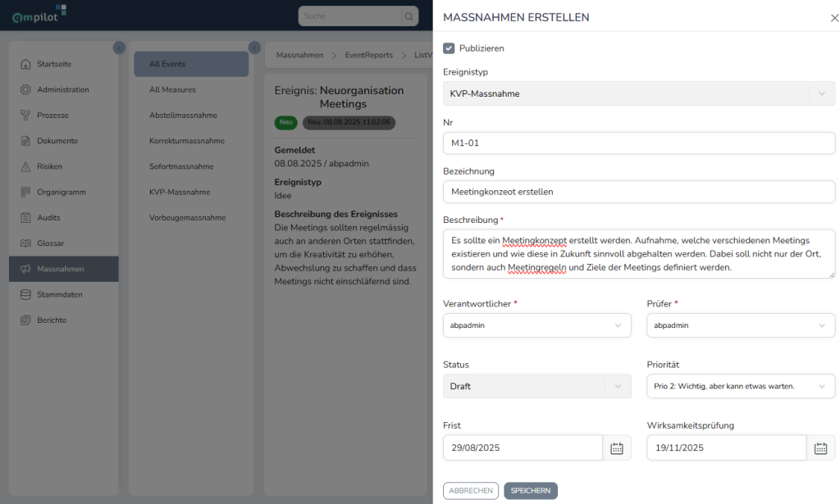Uncheck the Publizieren checkbox
The image size is (840, 504).
pyautogui.click(x=449, y=48)
